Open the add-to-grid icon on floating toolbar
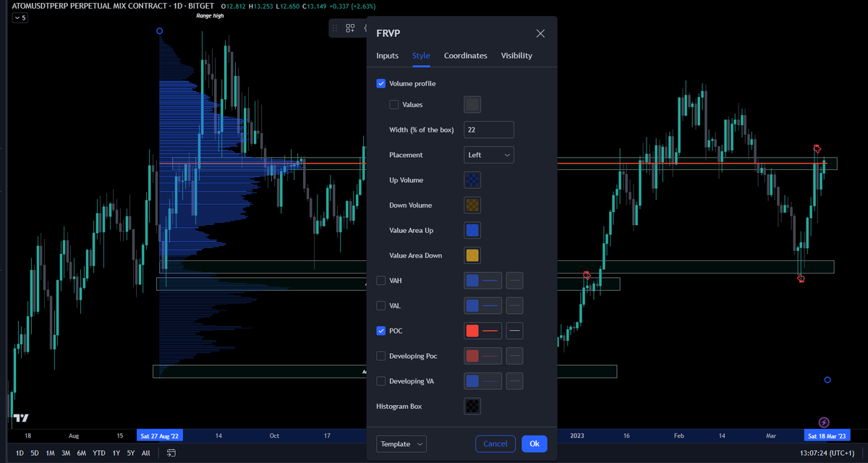Viewport: 868px width, 463px height. tap(350, 28)
